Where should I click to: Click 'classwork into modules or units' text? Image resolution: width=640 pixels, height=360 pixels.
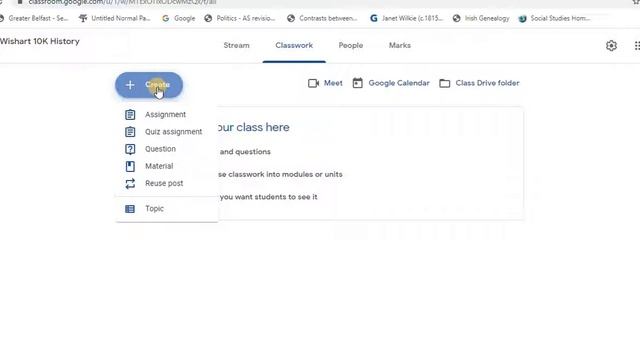[x=285, y=174]
